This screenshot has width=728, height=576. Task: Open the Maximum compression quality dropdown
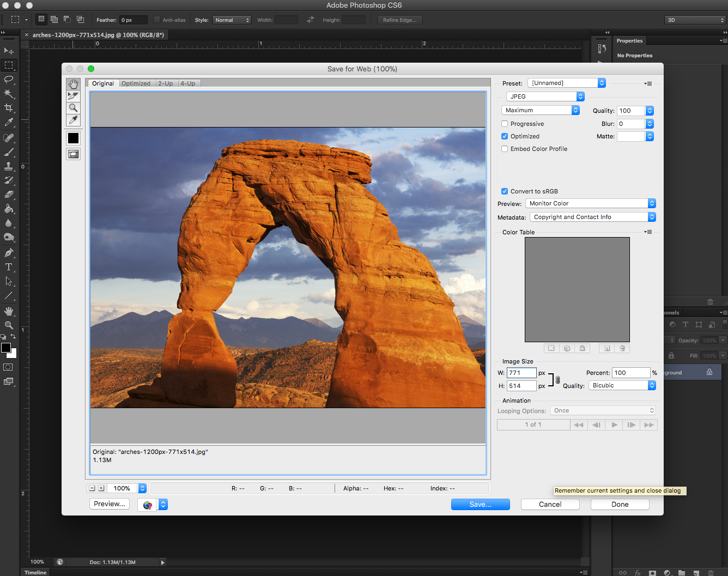(541, 110)
